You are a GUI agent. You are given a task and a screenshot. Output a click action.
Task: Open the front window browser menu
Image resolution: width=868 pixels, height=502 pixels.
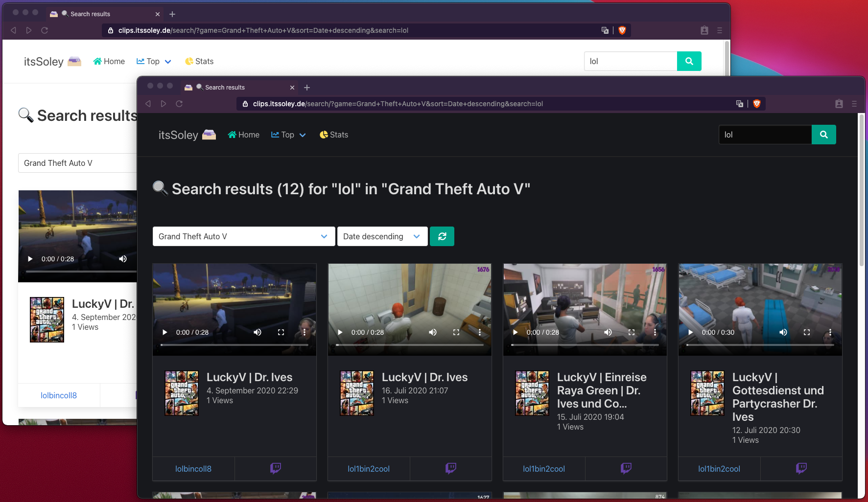pyautogui.click(x=854, y=104)
